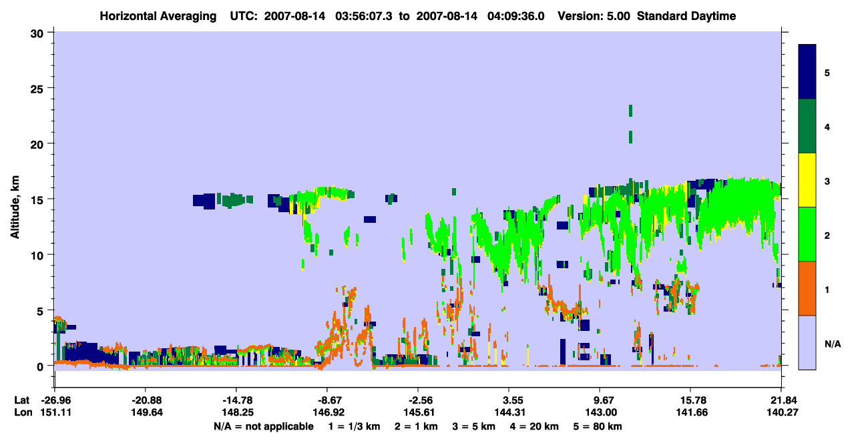Click the '5 = 80 km' legend text

596,426
